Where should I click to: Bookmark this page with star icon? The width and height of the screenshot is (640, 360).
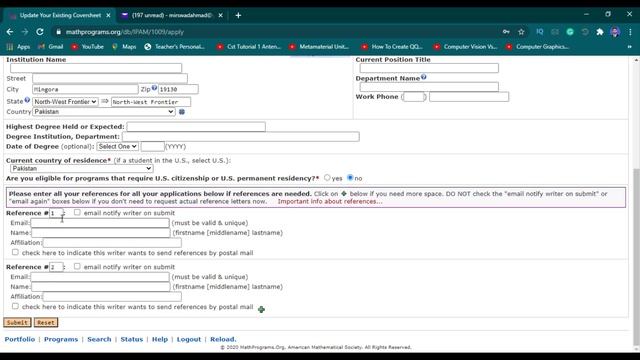point(521,32)
